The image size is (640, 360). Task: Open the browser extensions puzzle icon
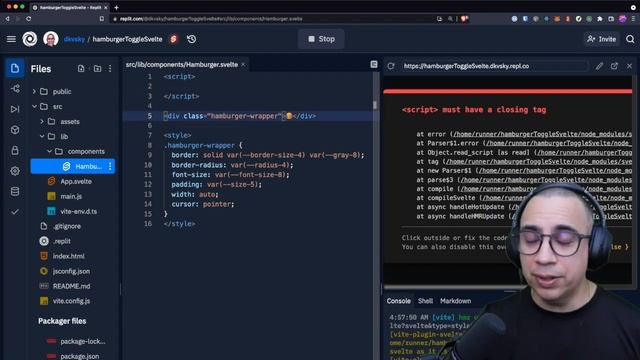600,19
